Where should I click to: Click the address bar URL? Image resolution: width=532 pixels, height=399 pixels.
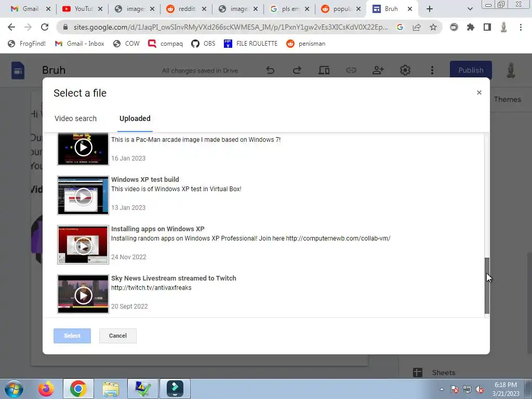[x=230, y=27]
